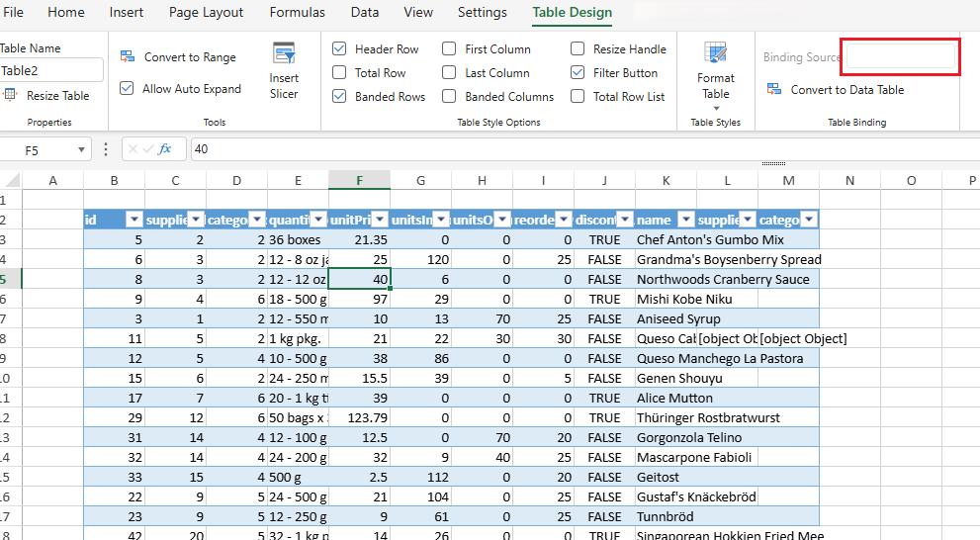The height and width of the screenshot is (540, 980).
Task: Open the quantity column filter dropdown
Action: (x=318, y=220)
